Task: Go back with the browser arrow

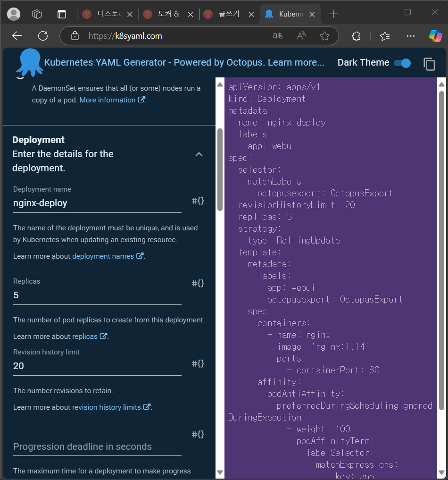Action: [x=17, y=36]
